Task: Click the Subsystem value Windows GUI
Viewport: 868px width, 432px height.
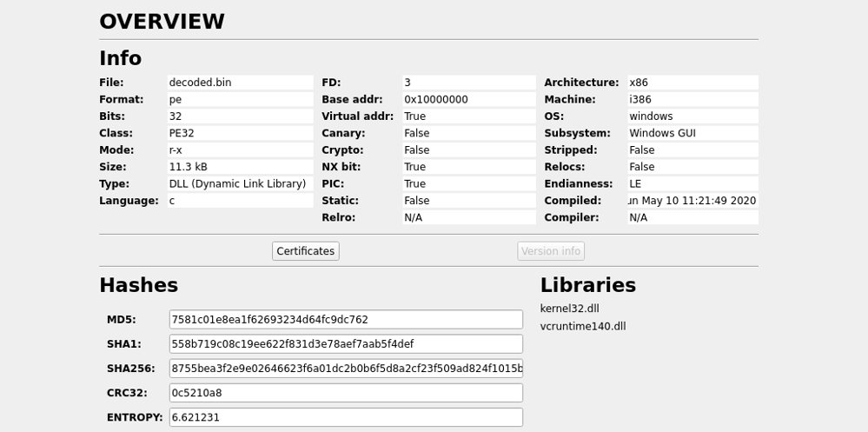Action: 692,134
